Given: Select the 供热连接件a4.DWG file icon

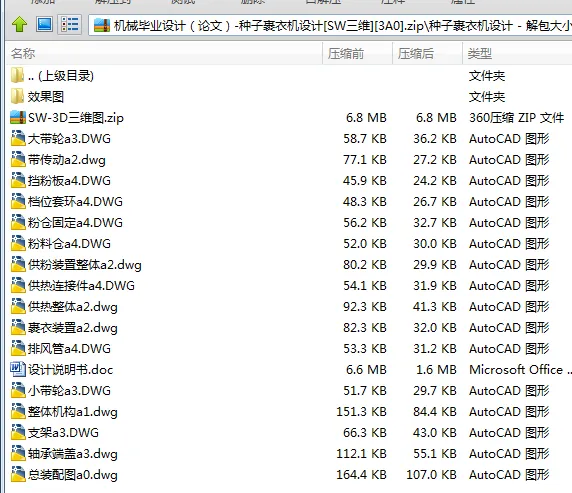Looking at the screenshot, I should point(18,285).
